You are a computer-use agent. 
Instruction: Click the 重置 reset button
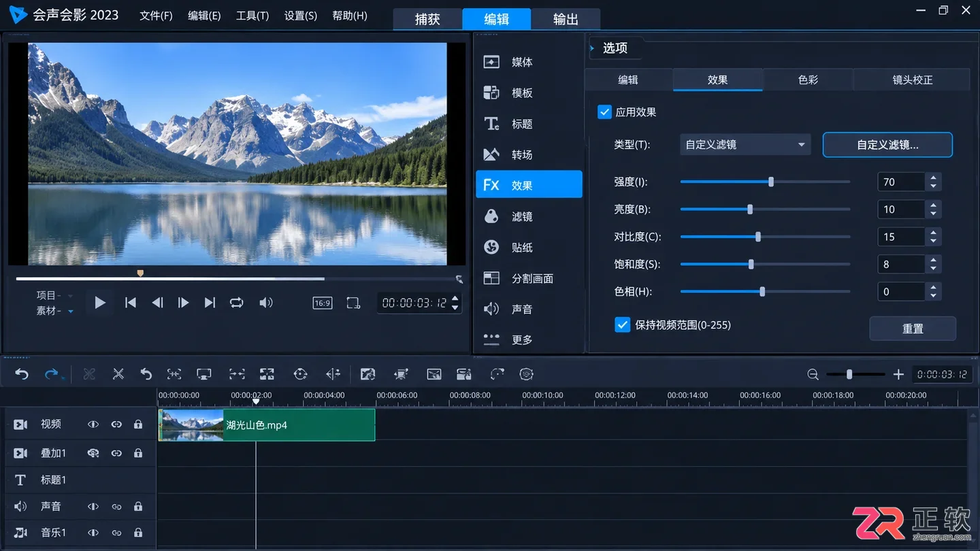point(913,329)
